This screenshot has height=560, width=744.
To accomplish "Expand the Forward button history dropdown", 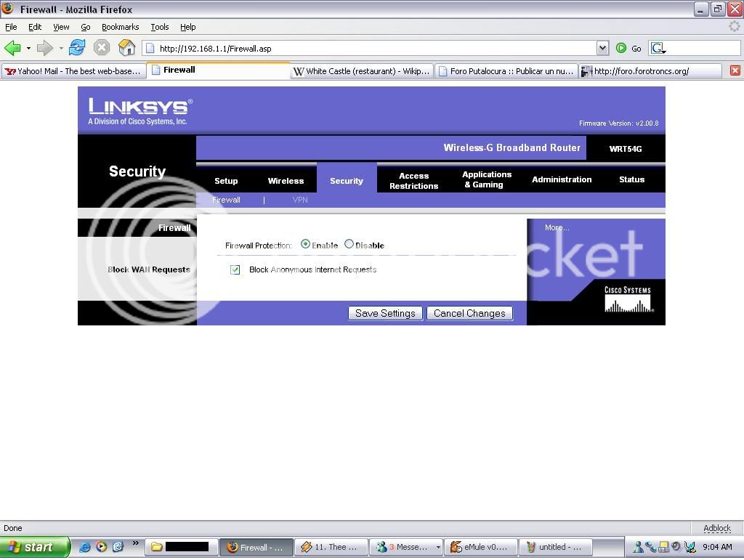I will 61,49.
